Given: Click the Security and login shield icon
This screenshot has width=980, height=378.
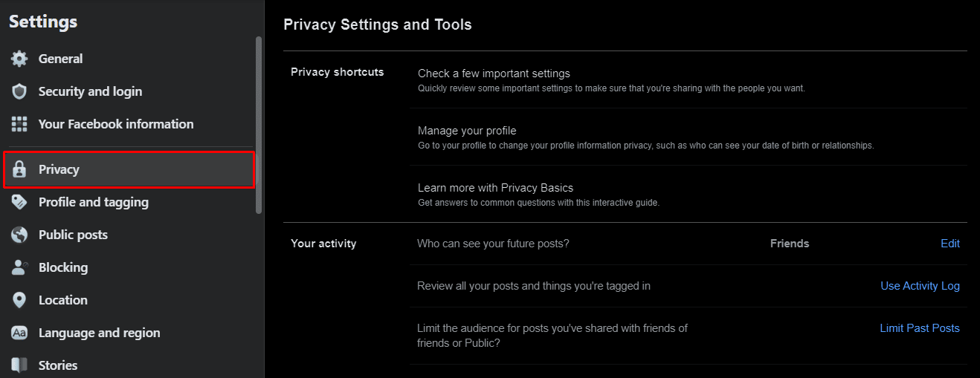Looking at the screenshot, I should coord(19,91).
